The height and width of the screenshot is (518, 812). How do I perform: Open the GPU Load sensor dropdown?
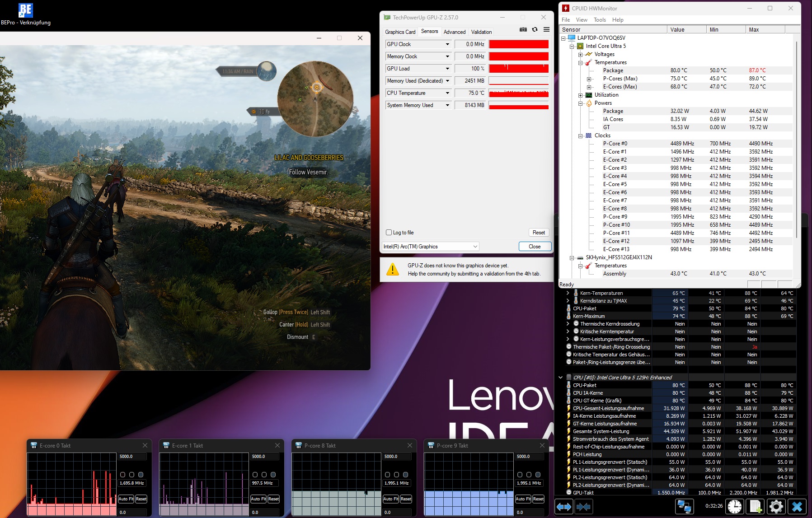[447, 69]
